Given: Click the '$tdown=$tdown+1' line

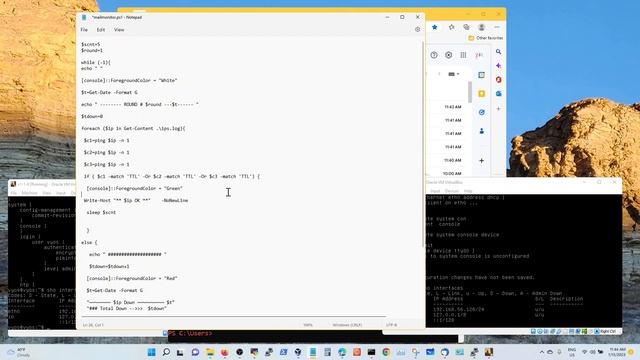Looking at the screenshot, I should [x=109, y=267].
